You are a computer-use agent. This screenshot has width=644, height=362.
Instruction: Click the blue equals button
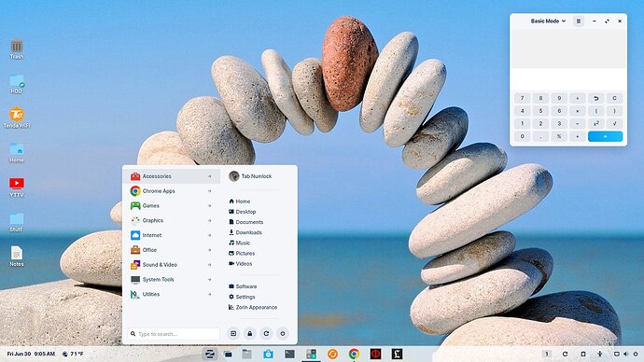pyautogui.click(x=605, y=136)
